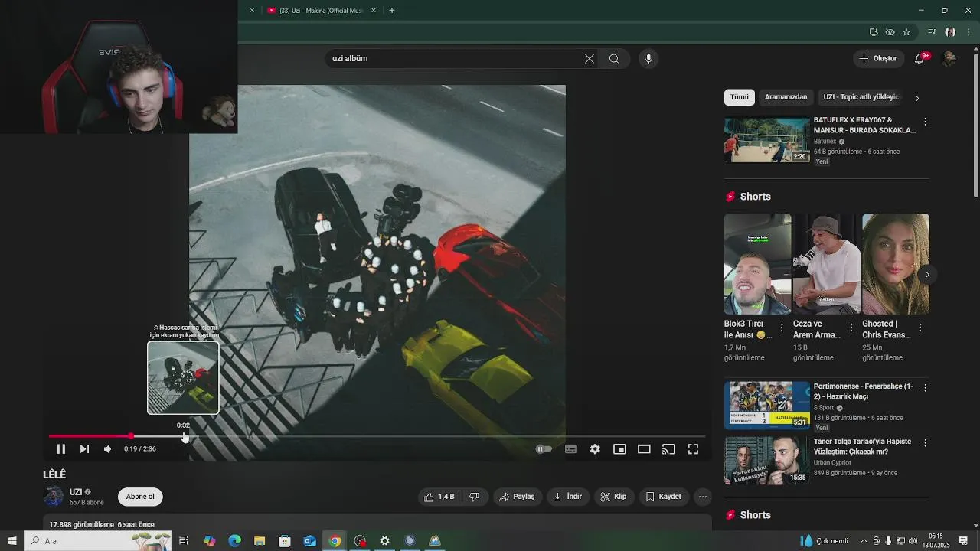Subscribe with Abone ol button
This screenshot has width=980, height=551.
pyautogui.click(x=140, y=497)
